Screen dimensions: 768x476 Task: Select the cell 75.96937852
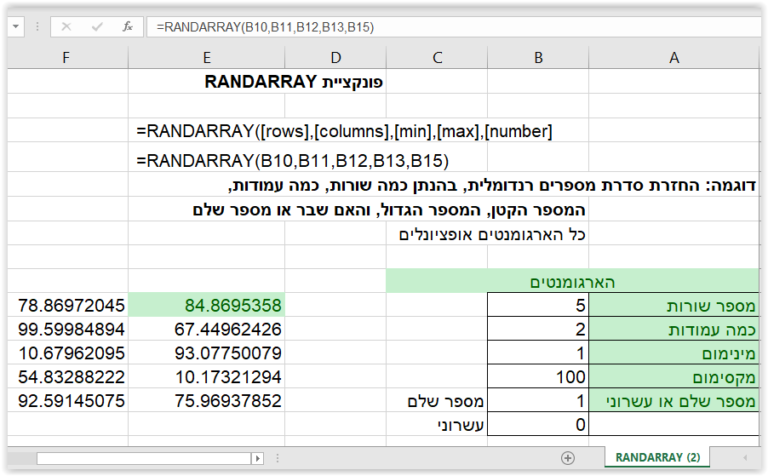point(207,401)
